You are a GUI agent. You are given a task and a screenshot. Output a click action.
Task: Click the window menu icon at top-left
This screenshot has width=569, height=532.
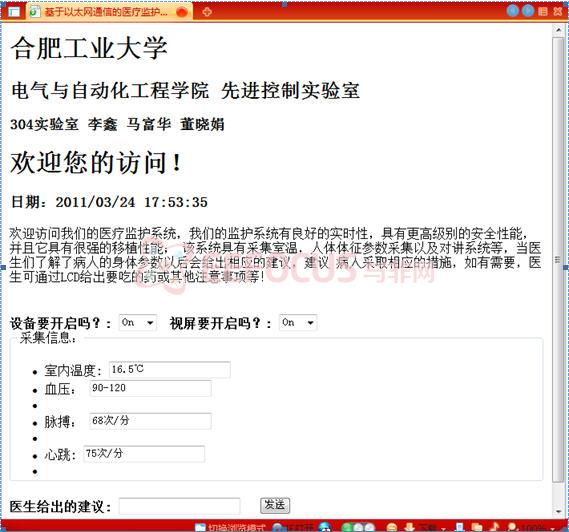(14, 12)
